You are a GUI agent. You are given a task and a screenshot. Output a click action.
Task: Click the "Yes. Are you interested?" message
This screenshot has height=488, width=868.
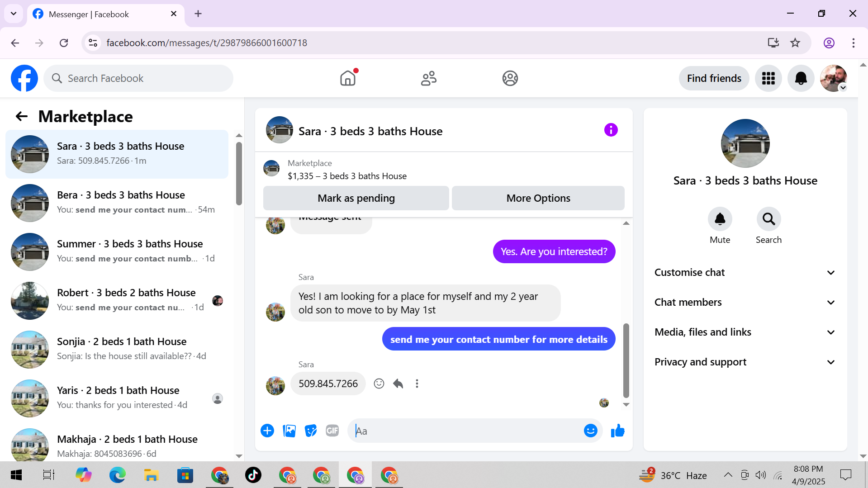[554, 251]
